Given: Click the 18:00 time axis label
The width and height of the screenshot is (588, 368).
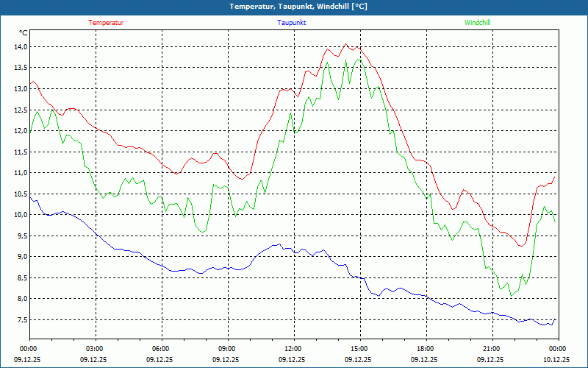Looking at the screenshot, I should pyautogui.click(x=426, y=349).
